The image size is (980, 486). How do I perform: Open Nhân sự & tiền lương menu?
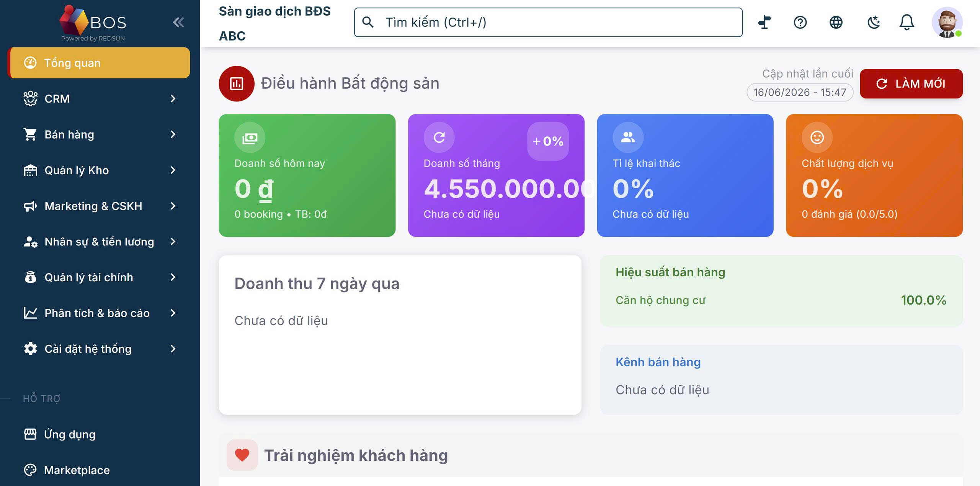click(x=99, y=241)
